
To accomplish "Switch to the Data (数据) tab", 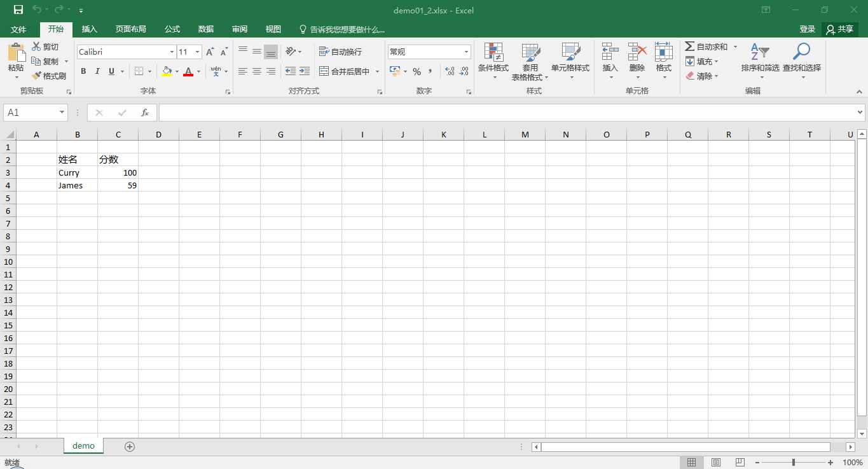I will (206, 29).
